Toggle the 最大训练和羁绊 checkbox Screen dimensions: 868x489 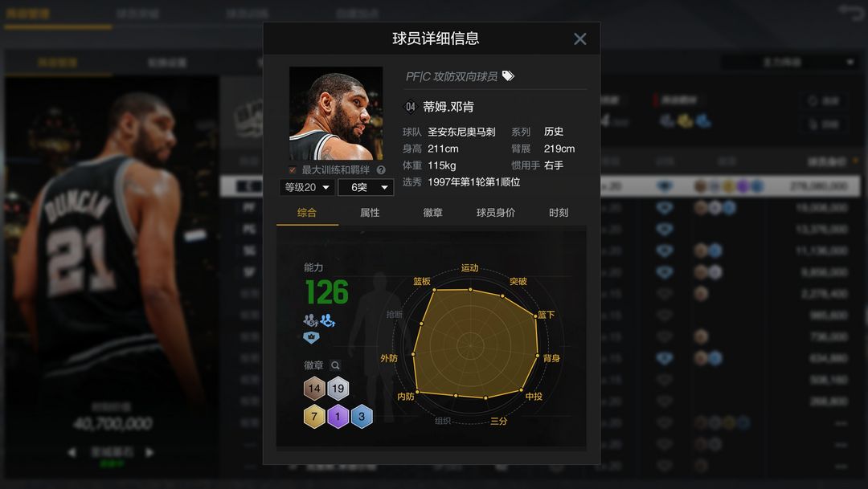293,169
